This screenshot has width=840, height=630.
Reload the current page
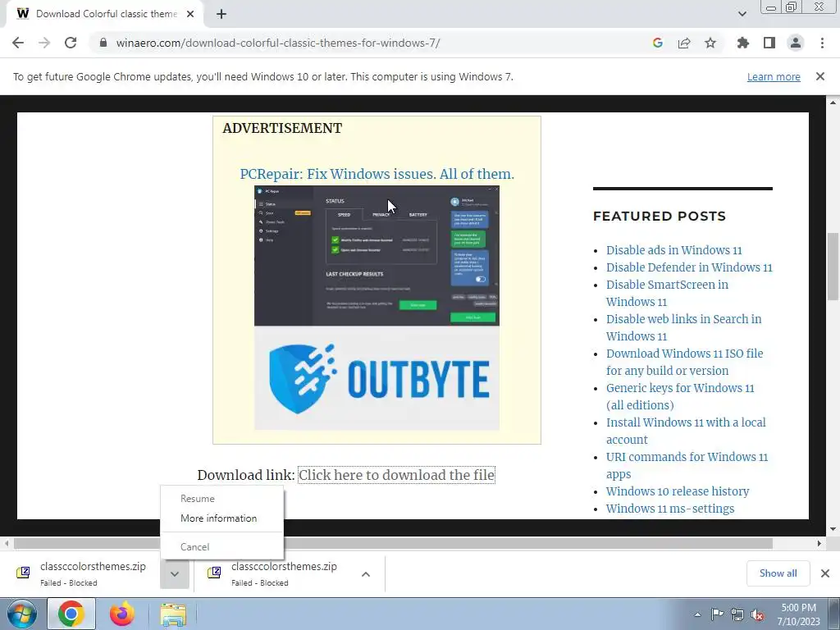coord(71,43)
